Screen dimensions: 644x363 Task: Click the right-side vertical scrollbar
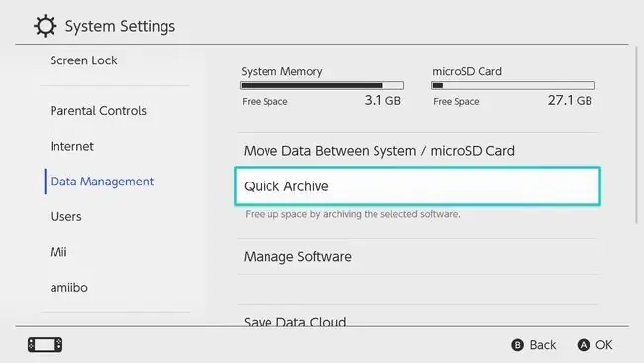click(637, 136)
